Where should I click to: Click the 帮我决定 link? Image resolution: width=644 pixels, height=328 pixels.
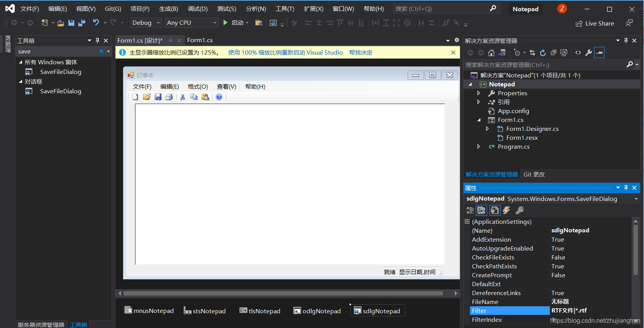pos(361,53)
